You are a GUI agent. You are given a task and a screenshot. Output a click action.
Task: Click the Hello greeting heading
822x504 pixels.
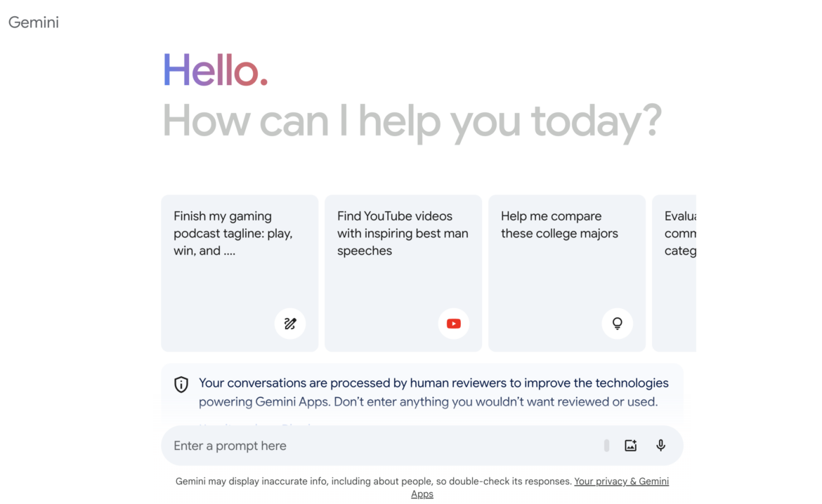[x=214, y=69]
